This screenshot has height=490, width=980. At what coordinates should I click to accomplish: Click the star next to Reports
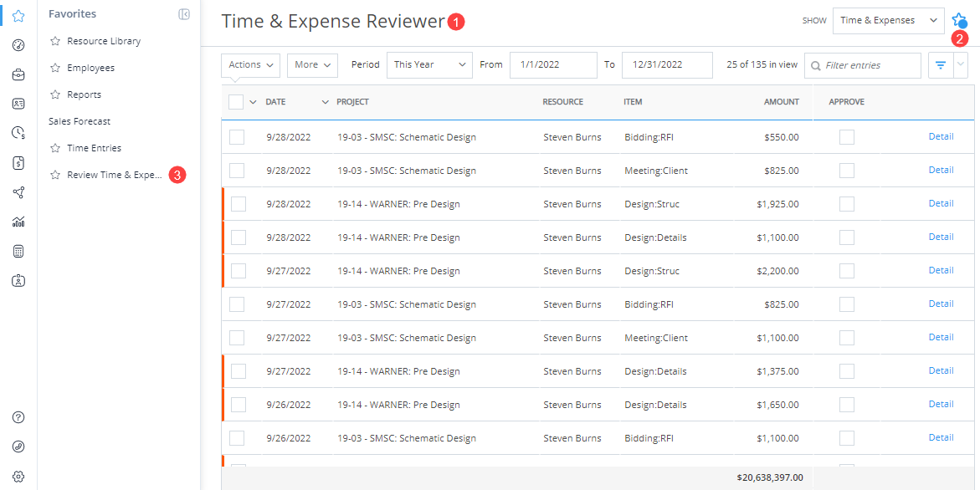pos(55,94)
